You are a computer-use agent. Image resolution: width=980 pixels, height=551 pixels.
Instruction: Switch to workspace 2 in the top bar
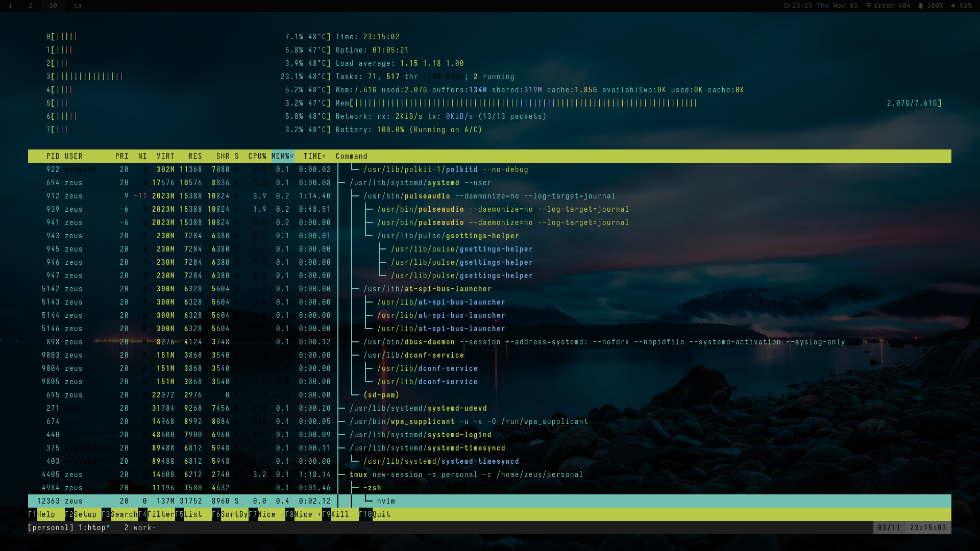tap(31, 6)
